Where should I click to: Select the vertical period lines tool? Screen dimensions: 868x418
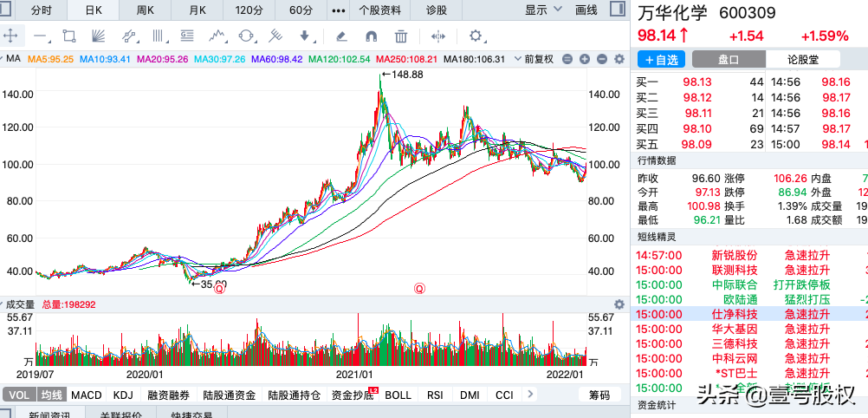(x=159, y=36)
